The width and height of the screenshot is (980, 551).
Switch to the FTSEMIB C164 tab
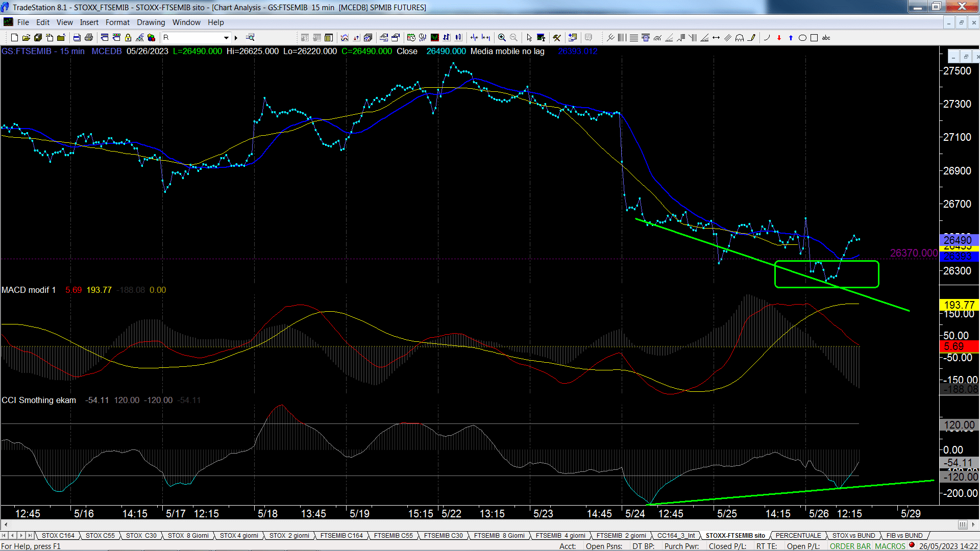pyautogui.click(x=341, y=536)
